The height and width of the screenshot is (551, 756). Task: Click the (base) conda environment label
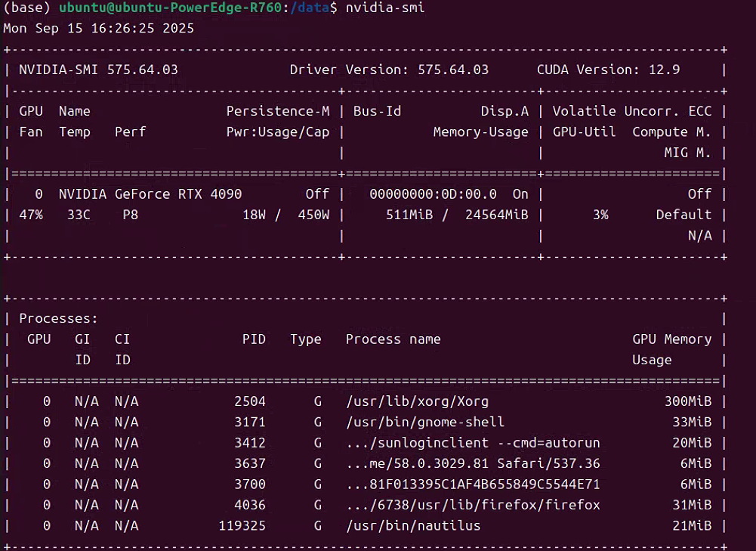point(27,8)
